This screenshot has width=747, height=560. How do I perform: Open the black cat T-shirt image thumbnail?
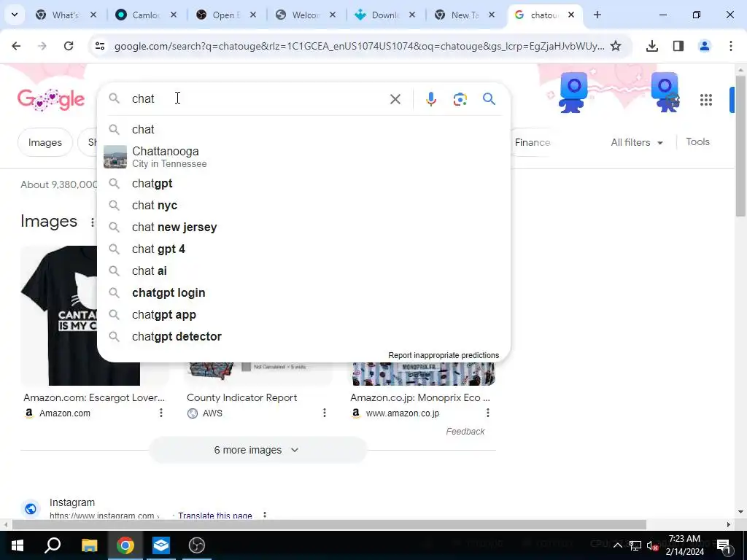[x=58, y=315]
